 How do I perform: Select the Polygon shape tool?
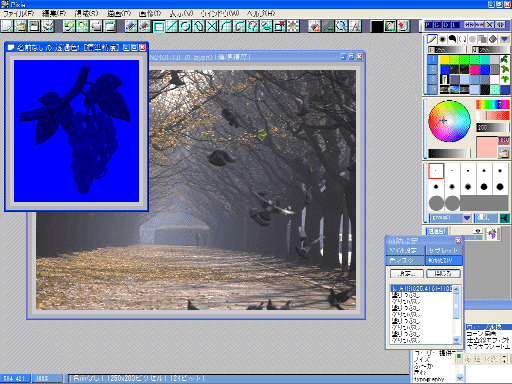click(x=199, y=26)
